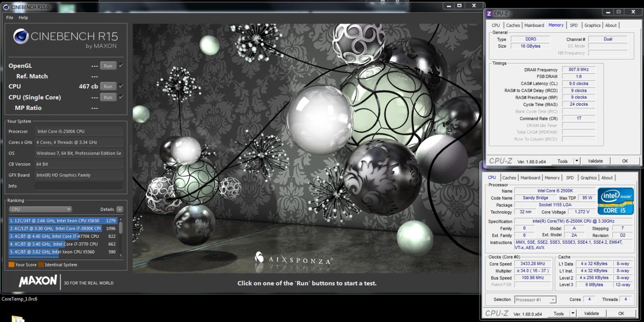Switch to Mainboard tab in upper CPU-Z window
This screenshot has width=644, height=322.
click(x=534, y=25)
